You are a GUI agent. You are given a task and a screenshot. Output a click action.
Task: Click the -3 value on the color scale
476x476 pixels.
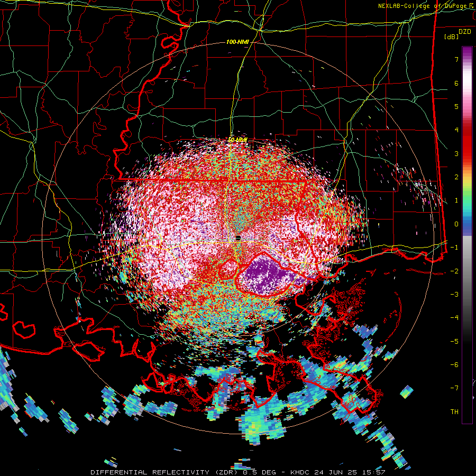coord(454,295)
